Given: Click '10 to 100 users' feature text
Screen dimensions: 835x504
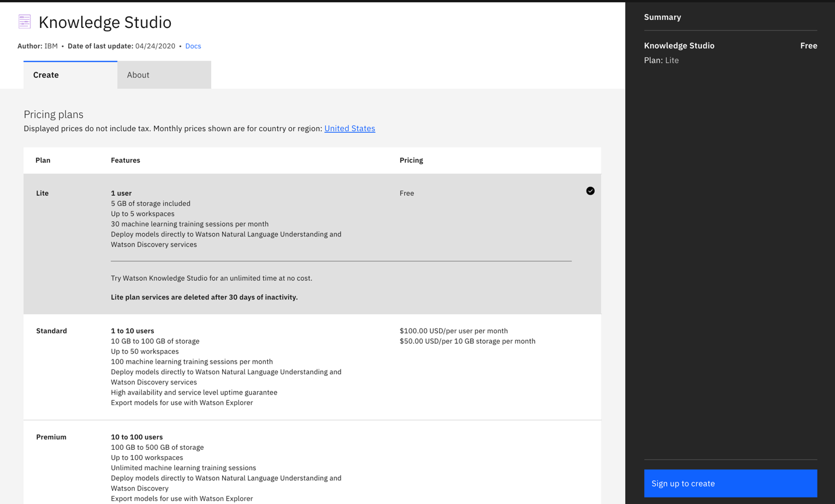Looking at the screenshot, I should pos(137,437).
